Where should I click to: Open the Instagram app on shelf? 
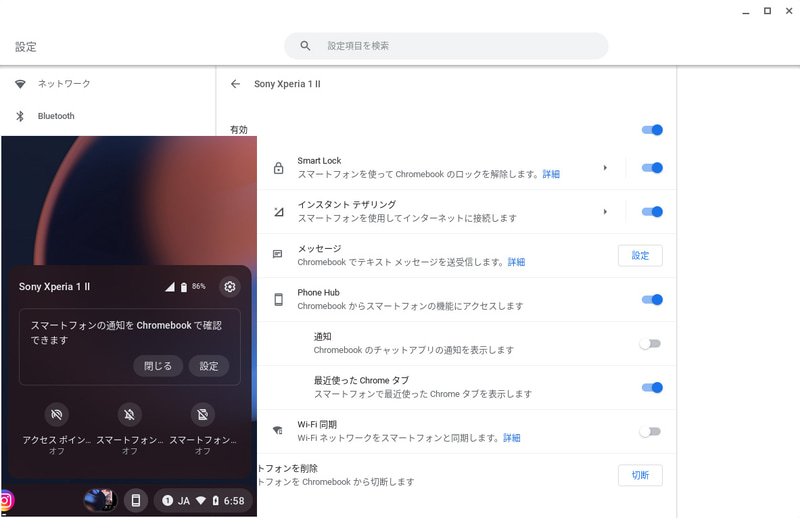pos(6,501)
